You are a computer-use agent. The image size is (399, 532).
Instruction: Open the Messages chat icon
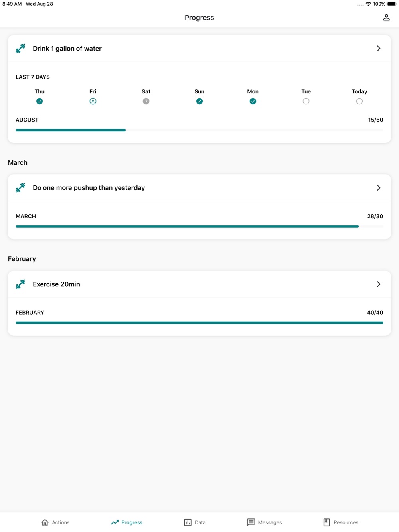pyautogui.click(x=251, y=522)
